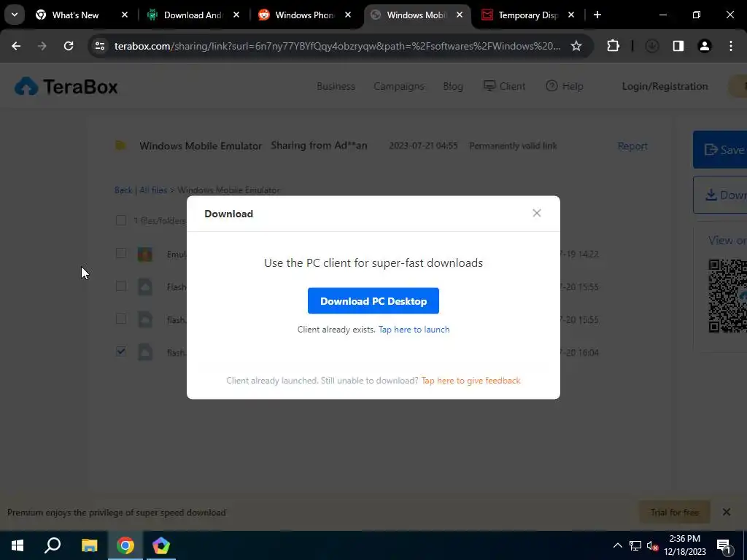The image size is (747, 560).
Task: Click Download PC Desktop button
Action: pos(373,301)
